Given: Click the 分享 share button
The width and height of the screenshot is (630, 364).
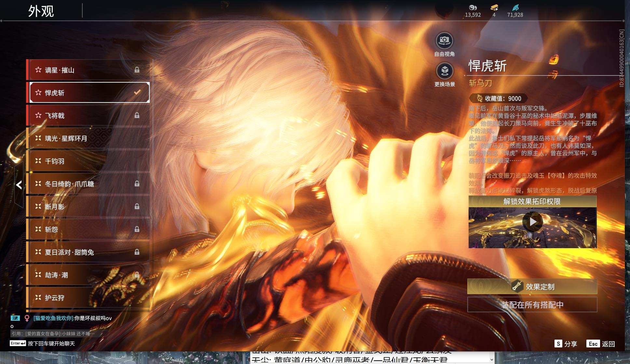Looking at the screenshot, I should pos(566,344).
